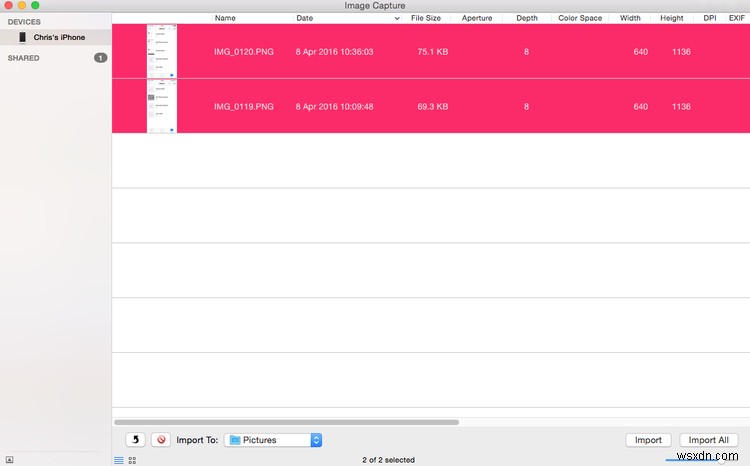Sort files by Date column header
Image resolution: width=750 pixels, height=466 pixels.
(305, 18)
